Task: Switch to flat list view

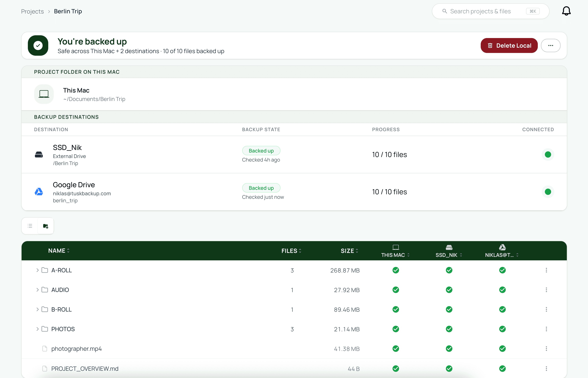Action: point(30,226)
